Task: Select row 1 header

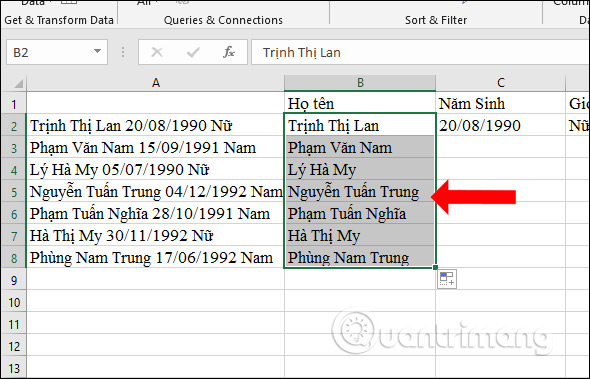Action: 14,104
